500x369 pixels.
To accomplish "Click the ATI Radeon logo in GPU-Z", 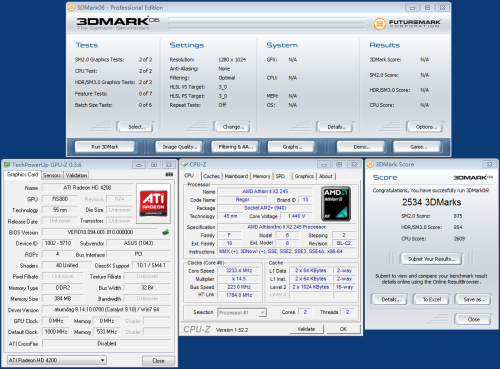I will 153,203.
